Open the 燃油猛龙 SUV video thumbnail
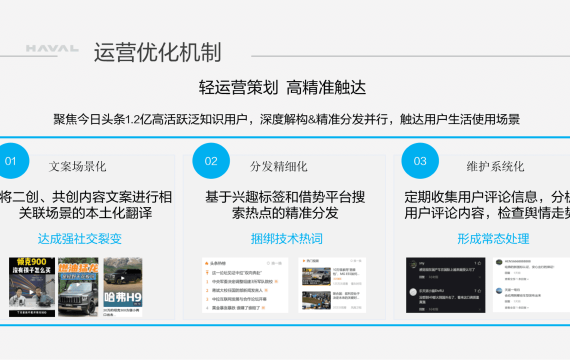Viewport: 570px width, 360px height. 78,287
